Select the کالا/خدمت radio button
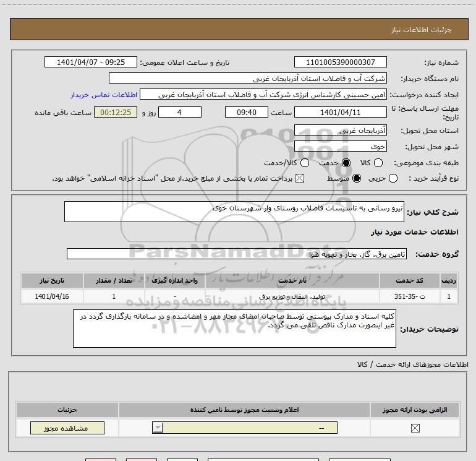 [x=305, y=163]
